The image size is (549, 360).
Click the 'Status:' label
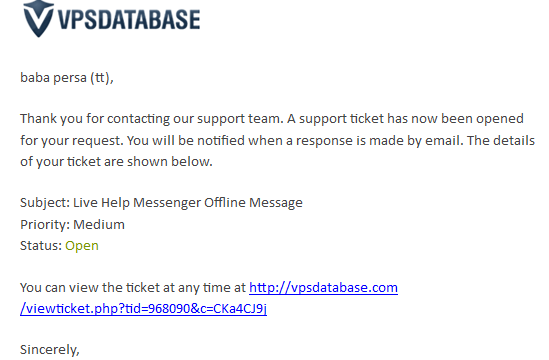41,246
